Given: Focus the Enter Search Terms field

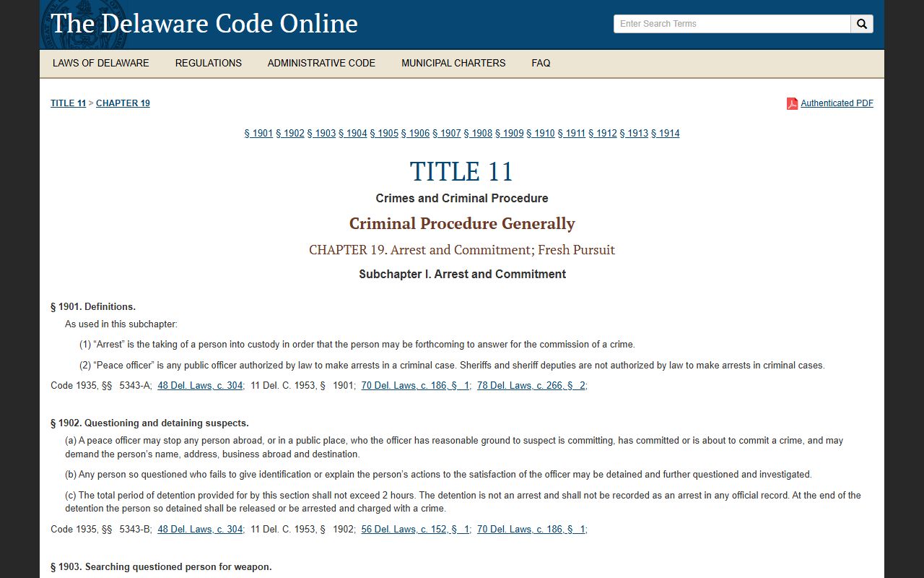Looking at the screenshot, I should [732, 24].
